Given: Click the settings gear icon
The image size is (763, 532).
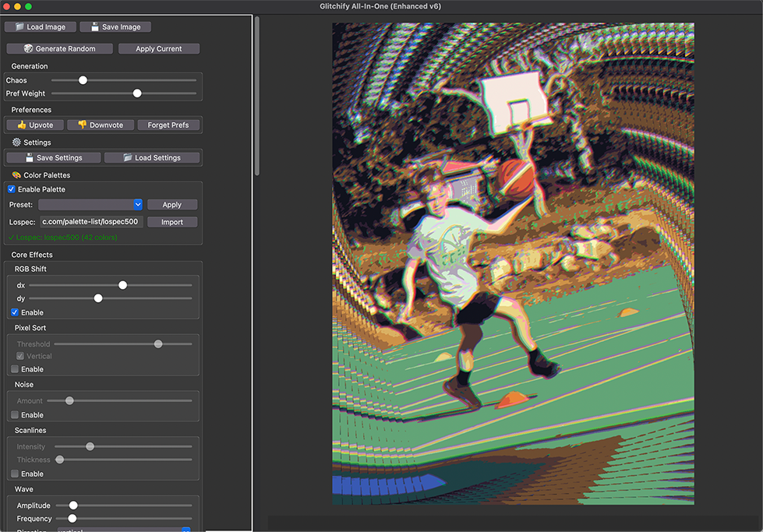Looking at the screenshot, I should [x=16, y=142].
